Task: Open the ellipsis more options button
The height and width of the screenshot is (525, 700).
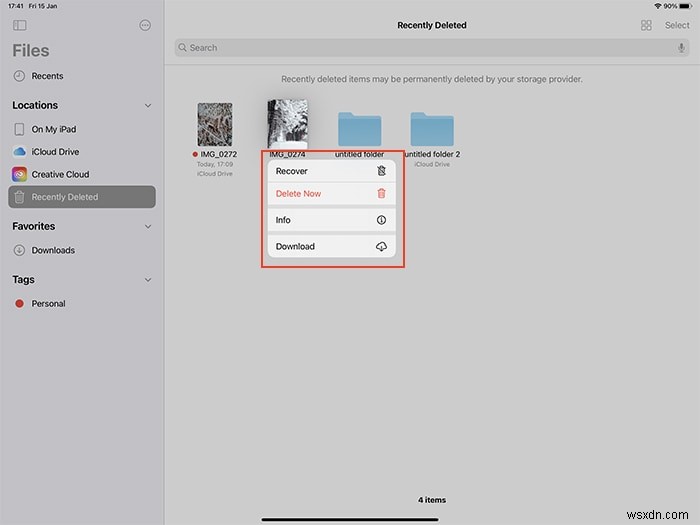Action: (145, 25)
